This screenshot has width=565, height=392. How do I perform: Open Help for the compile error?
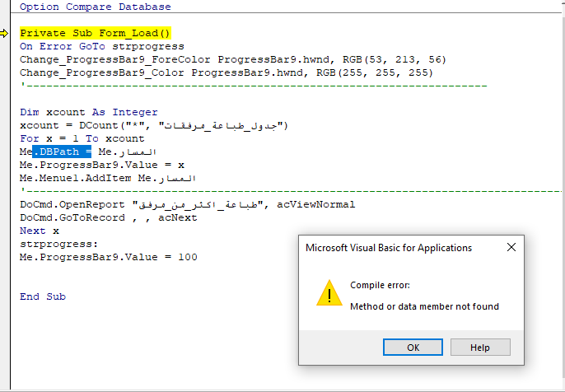(x=480, y=347)
